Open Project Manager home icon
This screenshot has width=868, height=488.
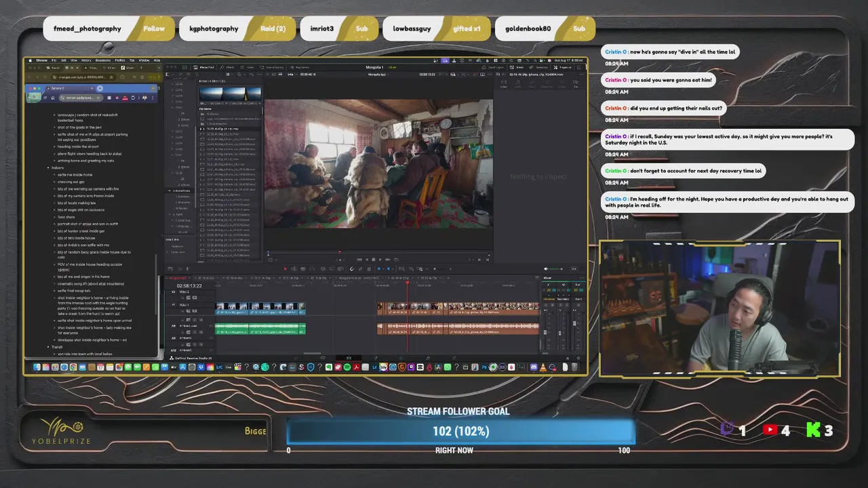(567, 358)
